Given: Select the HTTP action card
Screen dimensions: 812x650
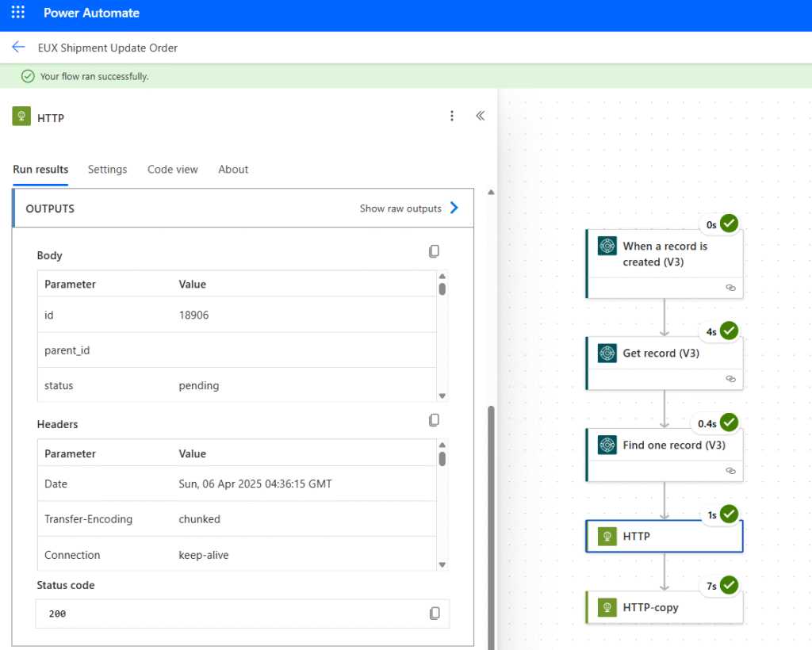Looking at the screenshot, I should pos(665,536).
